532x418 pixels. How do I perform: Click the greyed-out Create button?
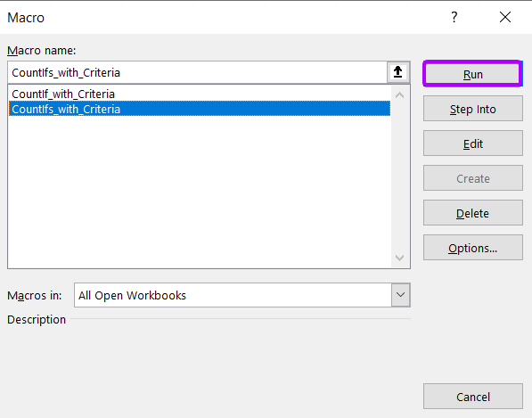click(472, 178)
